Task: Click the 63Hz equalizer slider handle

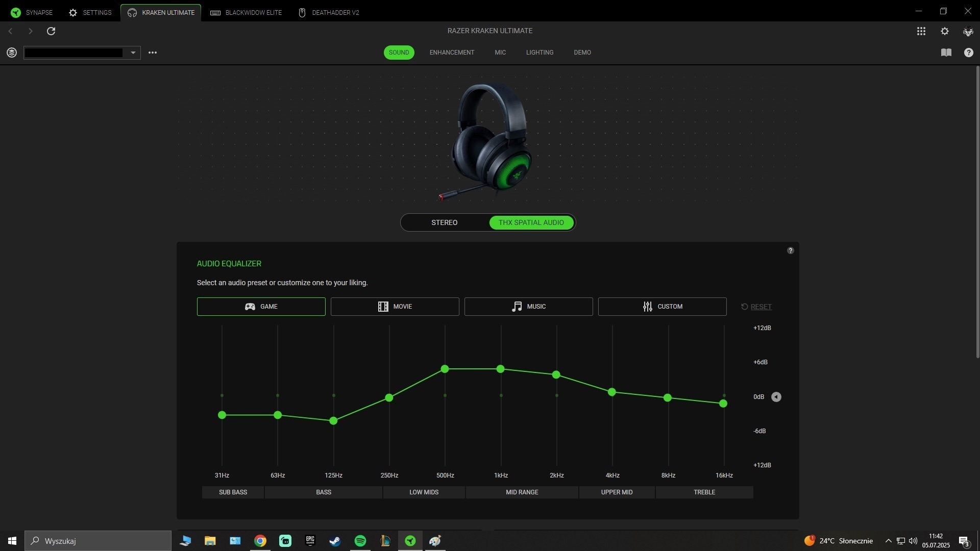Action: (278, 415)
